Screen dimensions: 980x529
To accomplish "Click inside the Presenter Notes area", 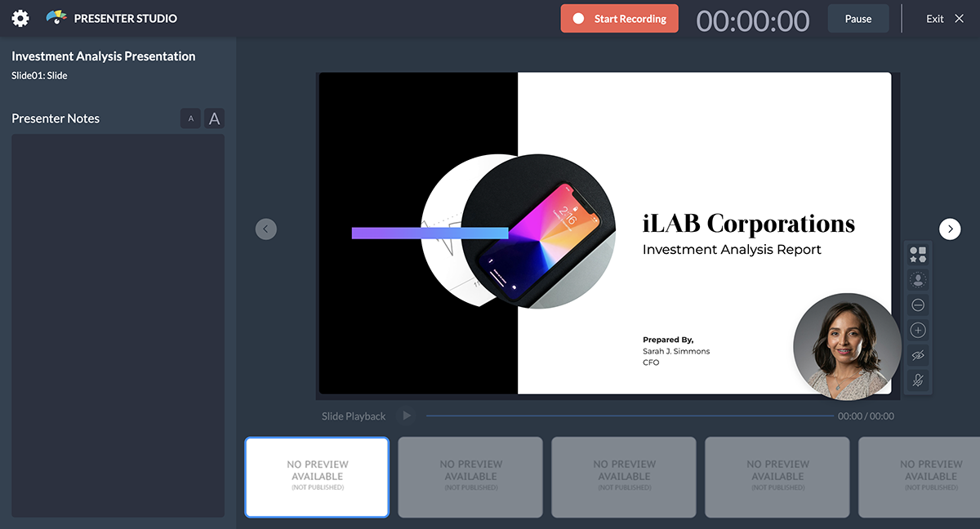I will [x=117, y=327].
